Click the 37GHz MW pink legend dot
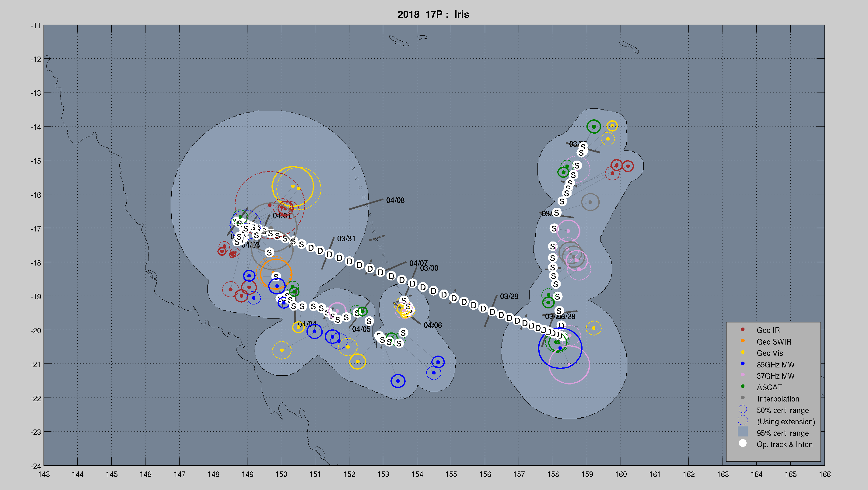Viewport: 868px width, 490px height. [x=743, y=375]
